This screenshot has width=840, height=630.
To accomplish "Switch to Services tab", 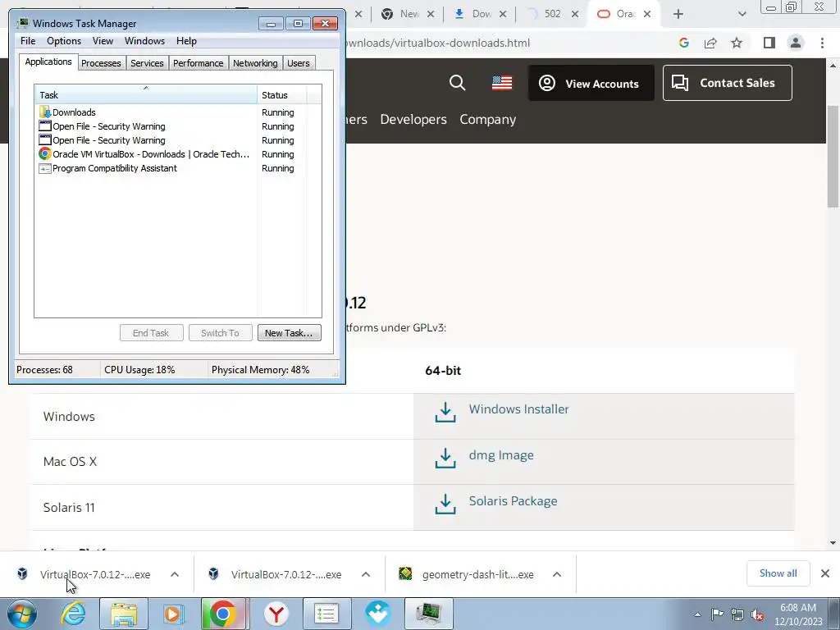I will [147, 63].
